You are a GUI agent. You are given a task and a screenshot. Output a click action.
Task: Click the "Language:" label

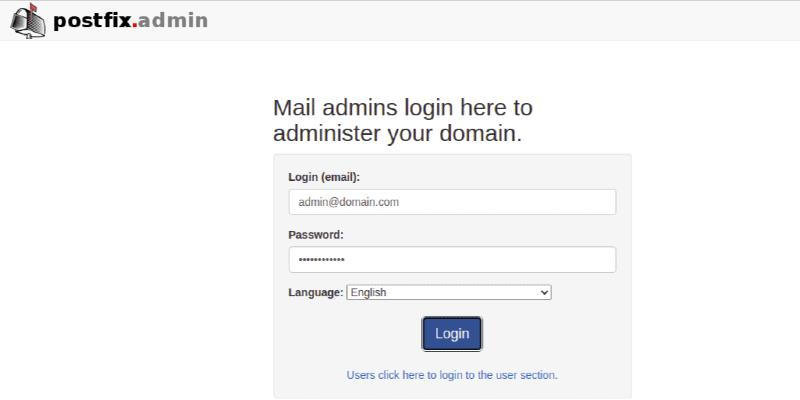tap(316, 292)
